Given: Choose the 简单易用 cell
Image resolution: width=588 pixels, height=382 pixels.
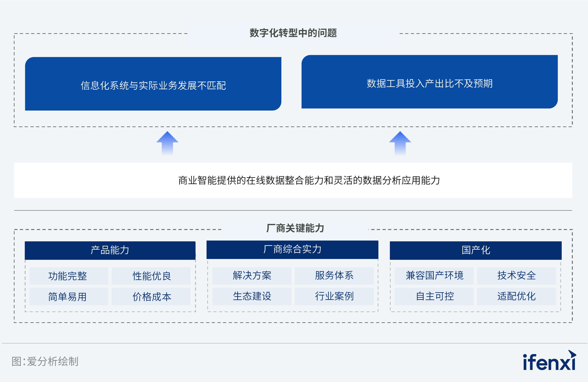Looking at the screenshot, I should pyautogui.click(x=69, y=296).
